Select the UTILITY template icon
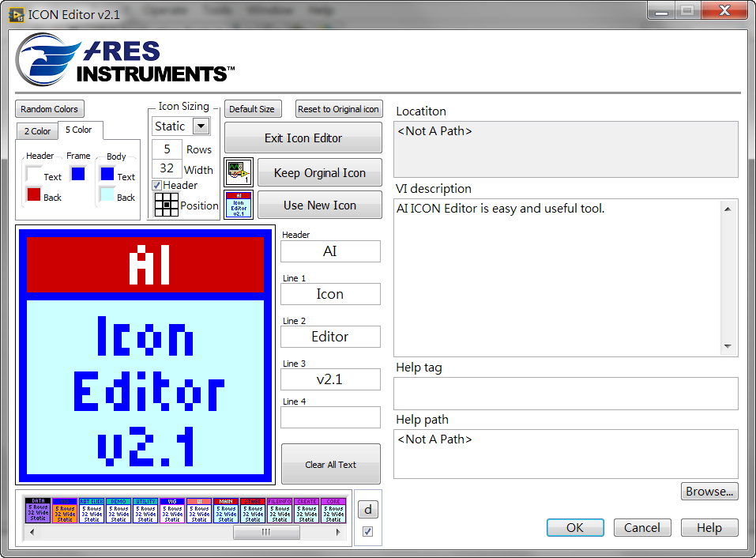The image size is (756, 558). tap(145, 511)
